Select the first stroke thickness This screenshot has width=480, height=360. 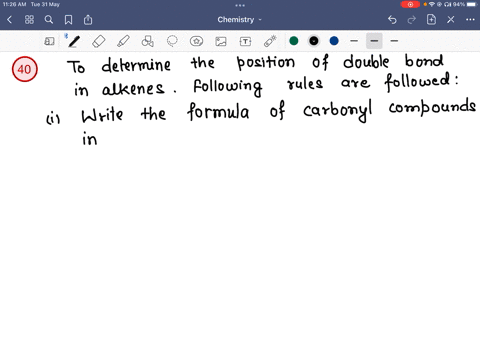click(354, 41)
